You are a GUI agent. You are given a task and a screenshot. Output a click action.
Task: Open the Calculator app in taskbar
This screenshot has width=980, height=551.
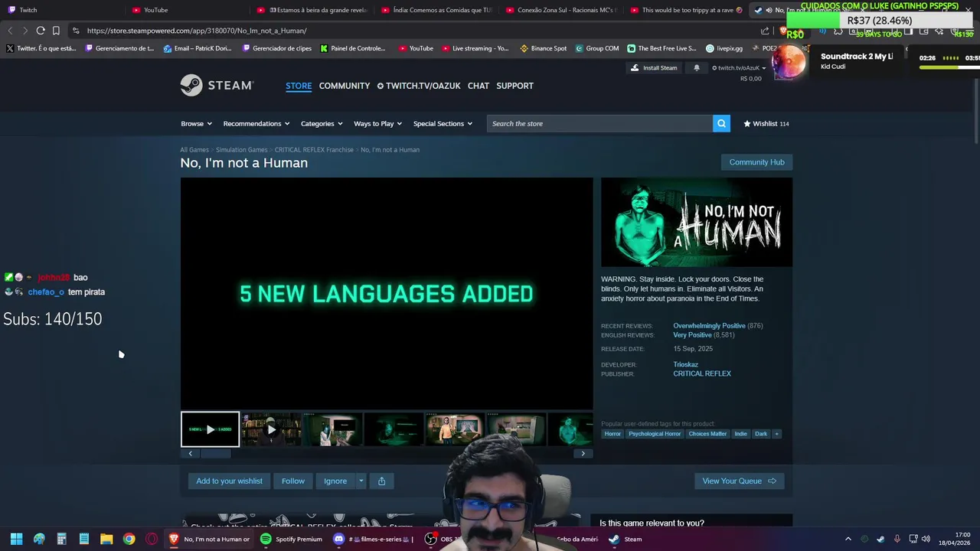point(61,539)
